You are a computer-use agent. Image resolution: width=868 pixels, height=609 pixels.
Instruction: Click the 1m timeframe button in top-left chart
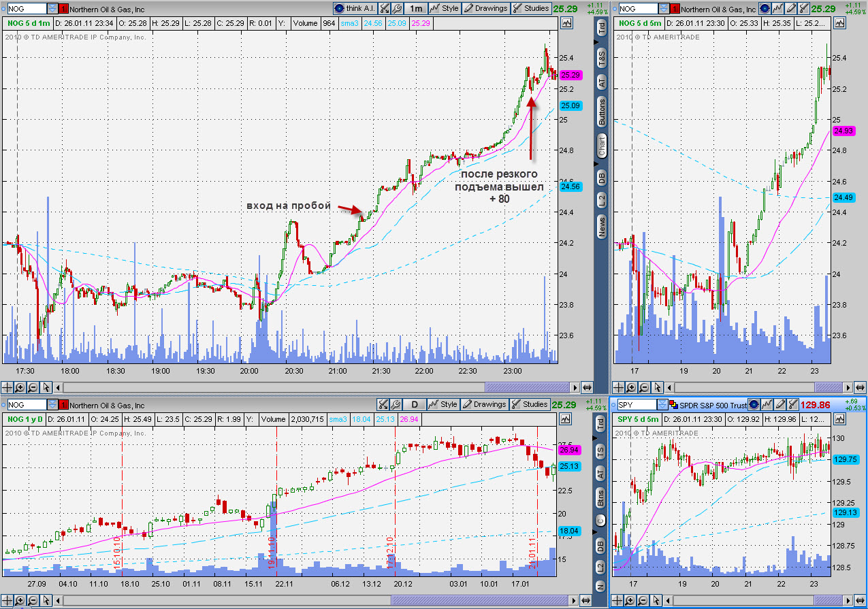click(x=415, y=8)
